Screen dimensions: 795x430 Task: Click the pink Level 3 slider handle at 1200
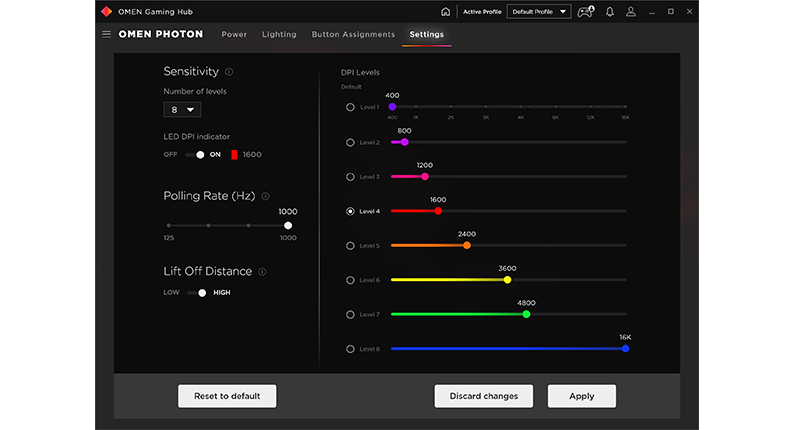click(425, 176)
